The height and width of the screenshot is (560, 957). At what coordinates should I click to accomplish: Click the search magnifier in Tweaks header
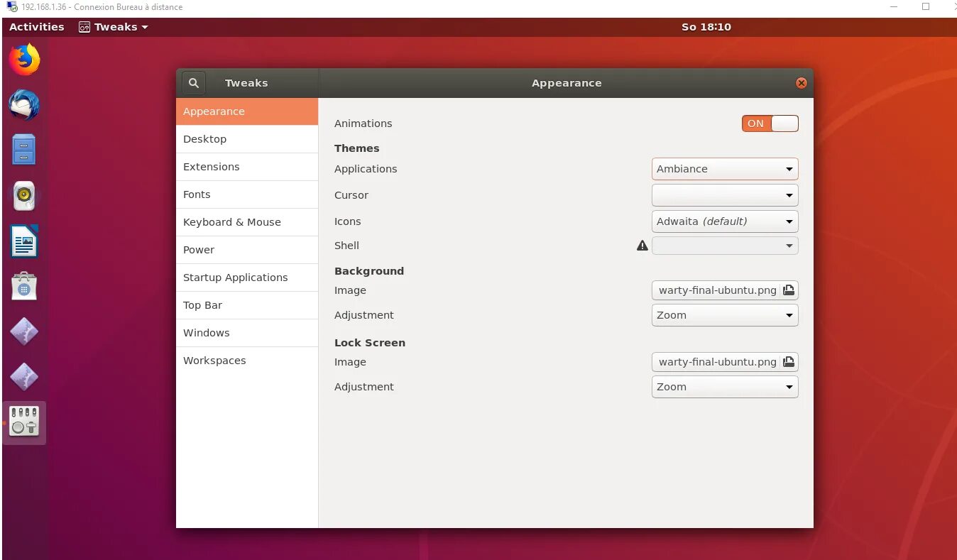193,83
